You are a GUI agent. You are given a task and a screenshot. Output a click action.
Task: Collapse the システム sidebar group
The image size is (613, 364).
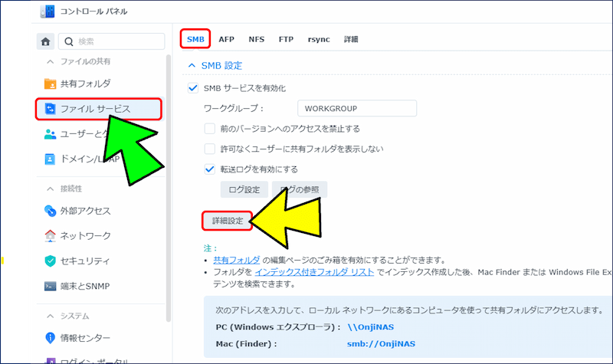tap(50, 316)
